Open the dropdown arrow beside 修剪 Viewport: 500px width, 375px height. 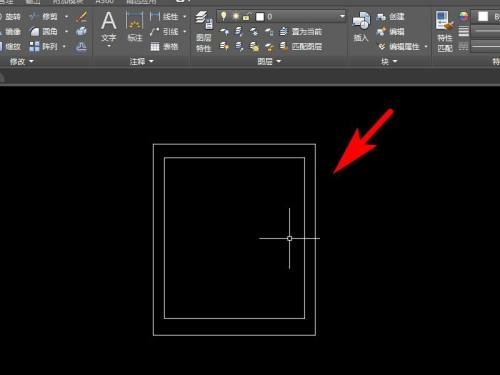66,17
